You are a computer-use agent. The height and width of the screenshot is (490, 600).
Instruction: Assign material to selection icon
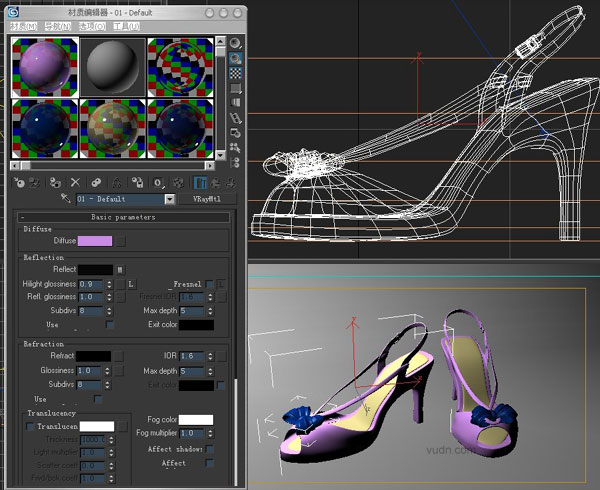(55, 183)
